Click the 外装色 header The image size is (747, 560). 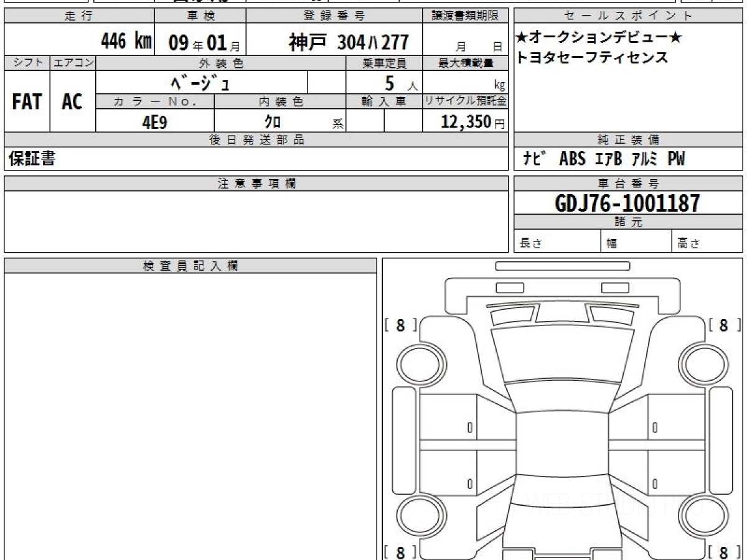tap(221, 63)
